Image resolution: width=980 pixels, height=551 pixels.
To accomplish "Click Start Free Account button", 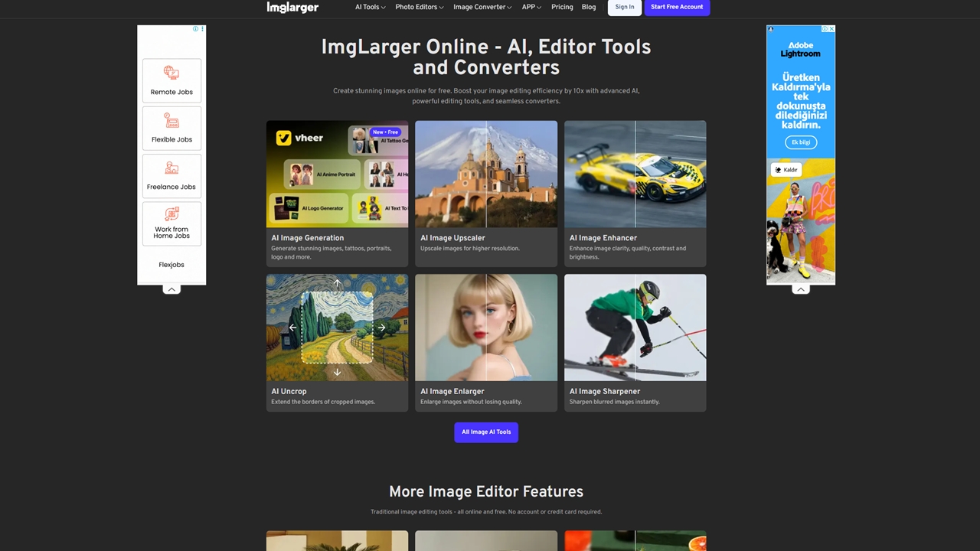I will [x=677, y=7].
